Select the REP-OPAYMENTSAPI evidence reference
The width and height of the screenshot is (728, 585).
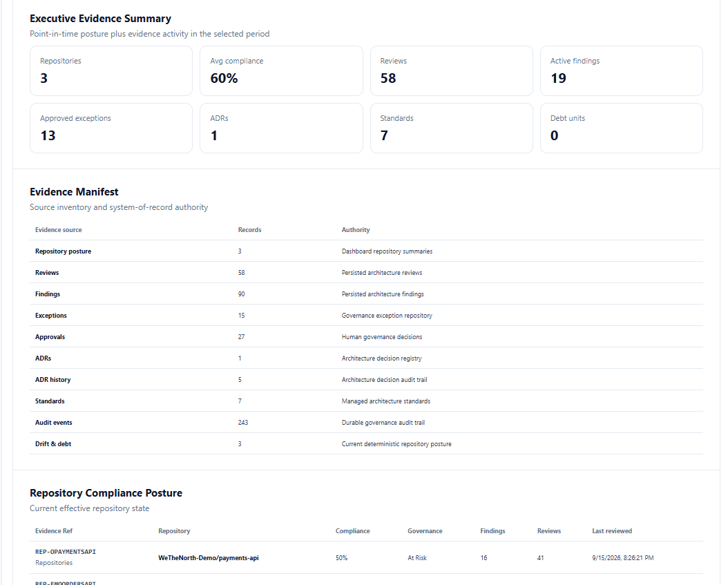click(x=66, y=552)
